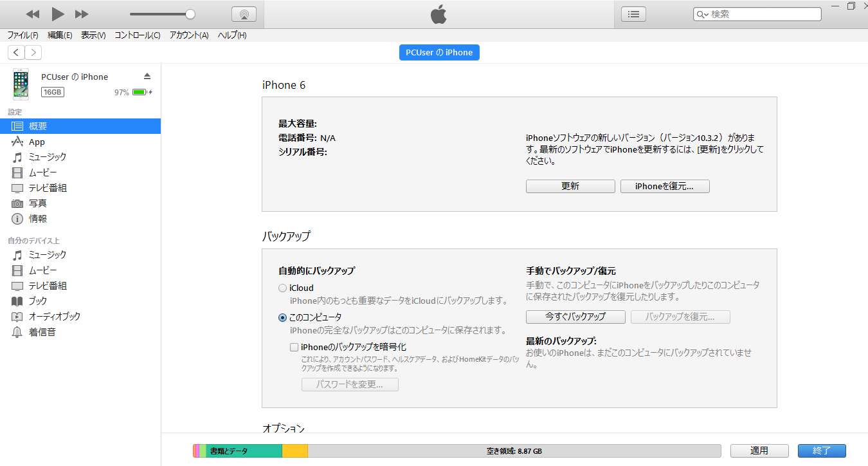
Task: Eject the iPhone with the eject icon
Action: pyautogui.click(x=147, y=76)
